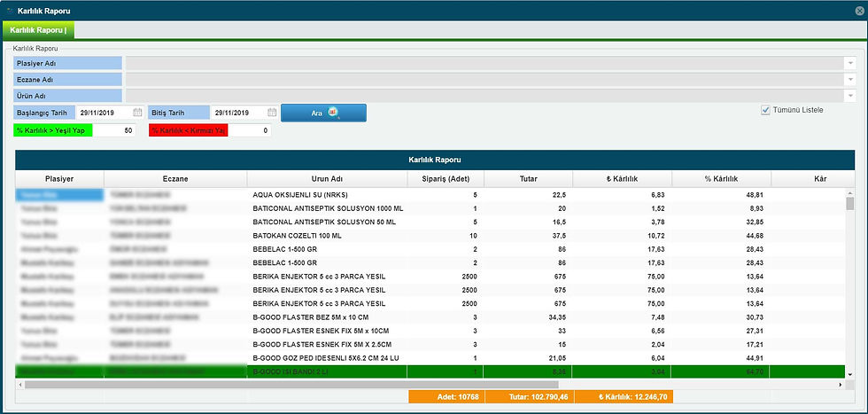This screenshot has height=414, width=868.
Task: Click the 34,35 Tutar cell
Action: [x=528, y=317]
